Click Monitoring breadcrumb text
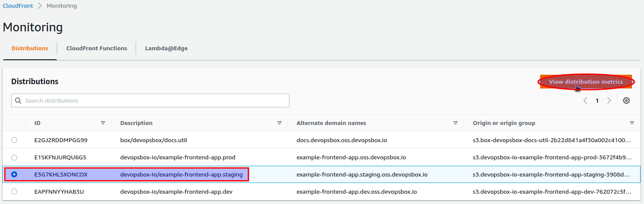Viewport: 644px width, 204px height. [62, 6]
